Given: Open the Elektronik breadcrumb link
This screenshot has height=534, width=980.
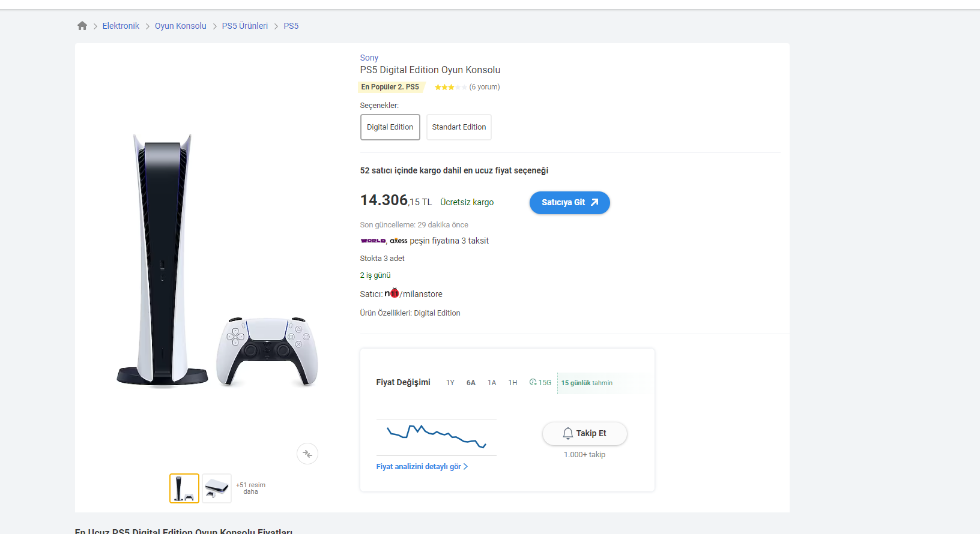Looking at the screenshot, I should pos(121,26).
